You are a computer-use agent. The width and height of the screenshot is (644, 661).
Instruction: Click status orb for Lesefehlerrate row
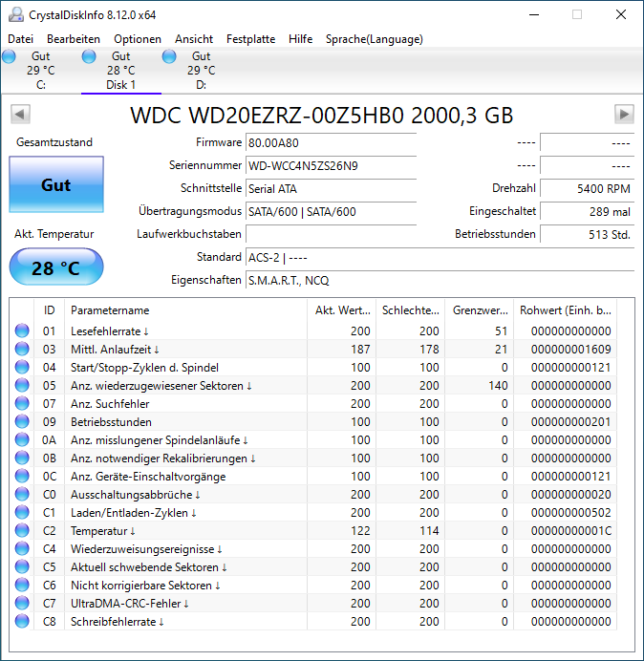(22, 330)
